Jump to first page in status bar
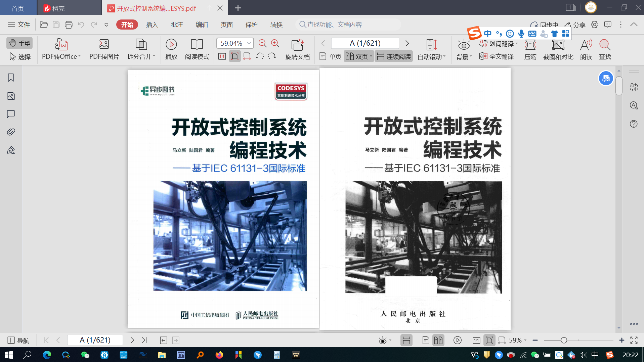Viewport: 644px width, 362px height. [x=46, y=340]
